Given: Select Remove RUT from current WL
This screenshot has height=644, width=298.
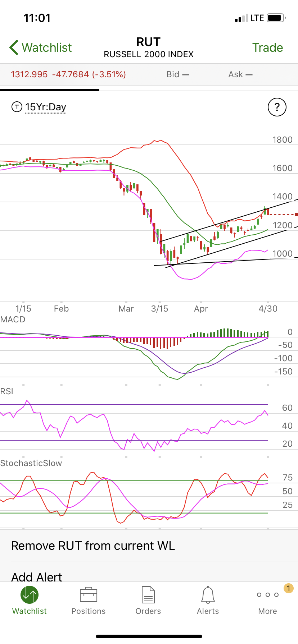Looking at the screenshot, I should (93, 546).
